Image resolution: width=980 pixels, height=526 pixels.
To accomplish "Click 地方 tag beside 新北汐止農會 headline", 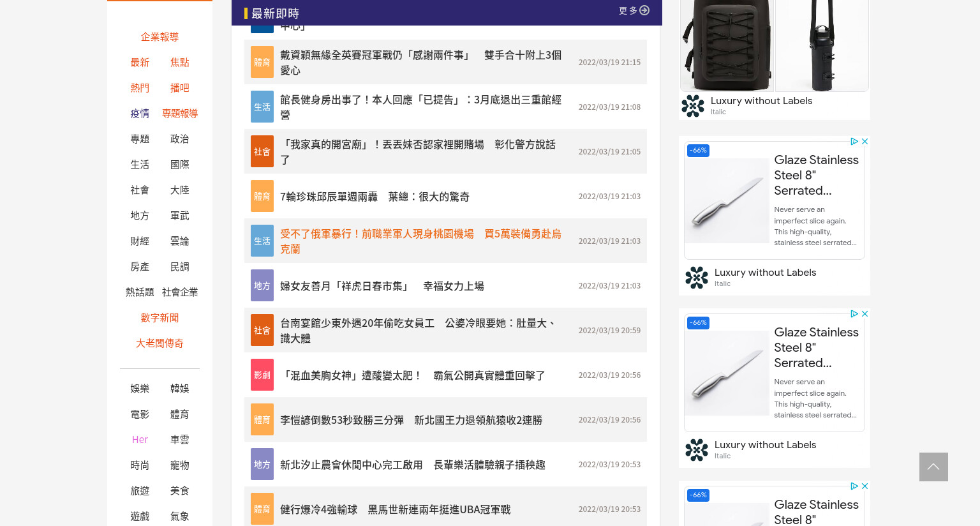I will 262,464.
